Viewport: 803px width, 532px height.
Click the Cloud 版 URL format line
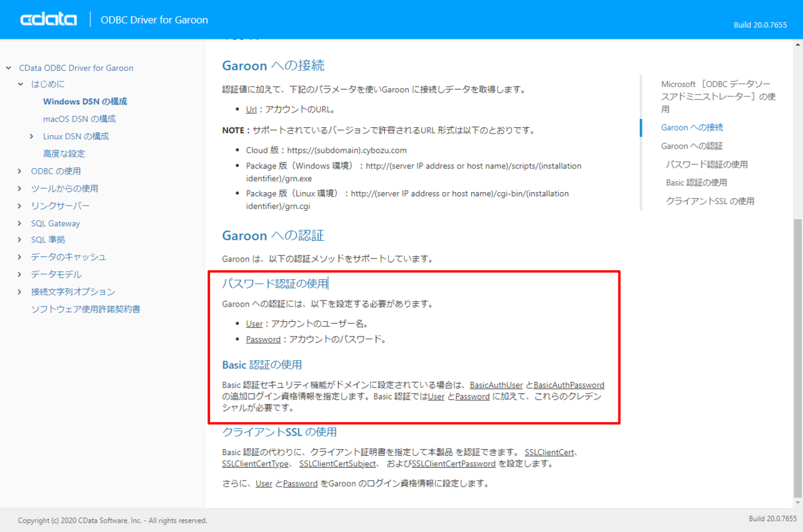[x=327, y=151]
